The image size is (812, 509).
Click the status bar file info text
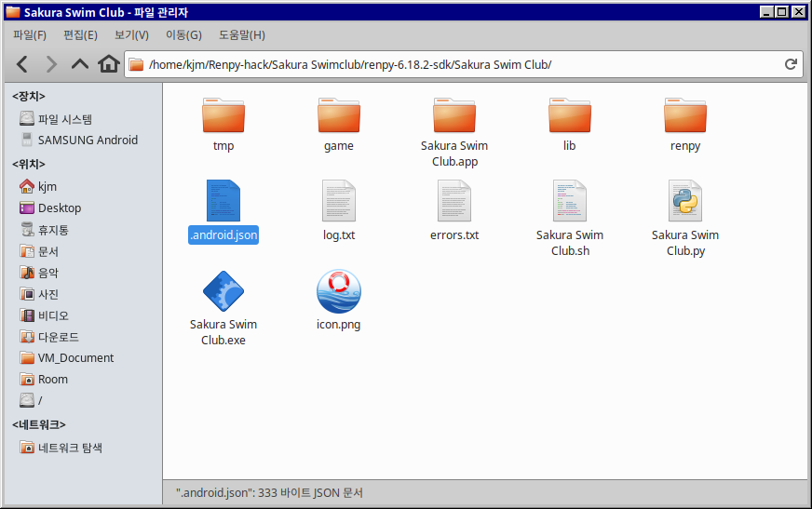coord(269,492)
